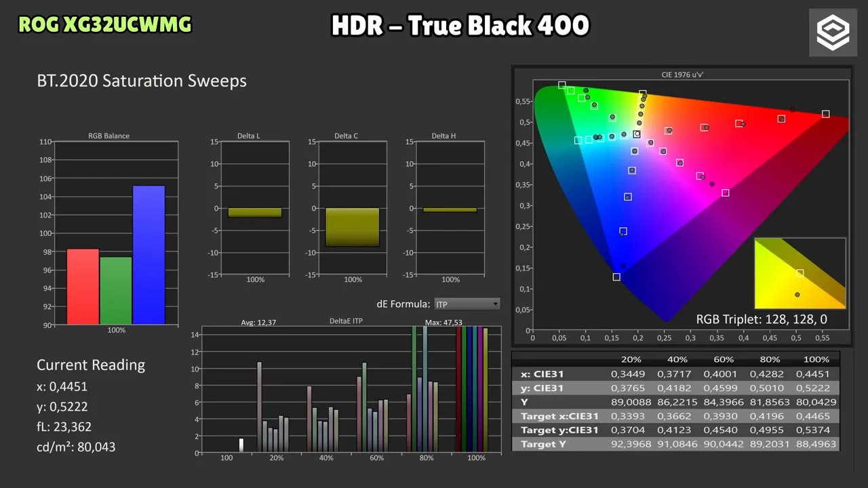Click the y: CIE31 row label
This screenshot has height=488, width=868.
542,388
